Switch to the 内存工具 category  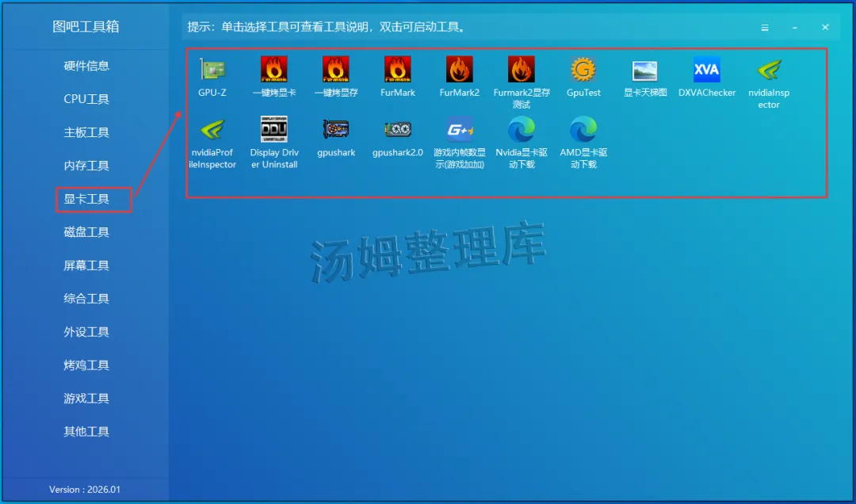click(86, 166)
